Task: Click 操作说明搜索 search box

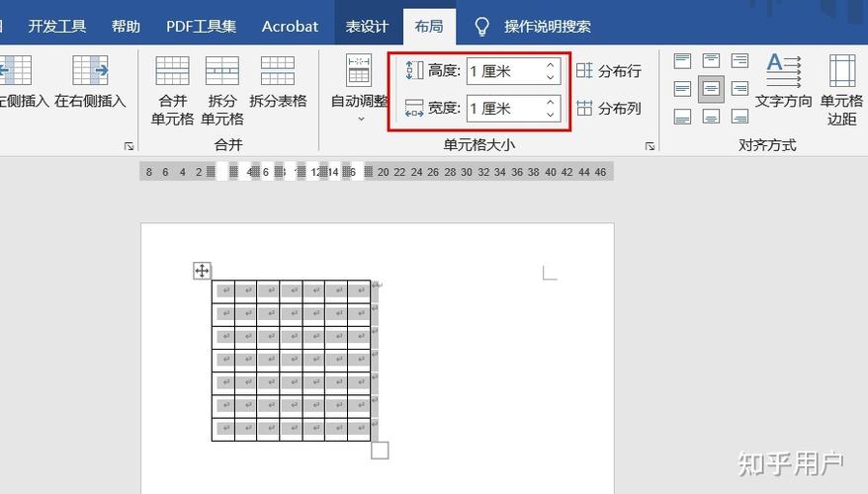Action: coord(548,26)
